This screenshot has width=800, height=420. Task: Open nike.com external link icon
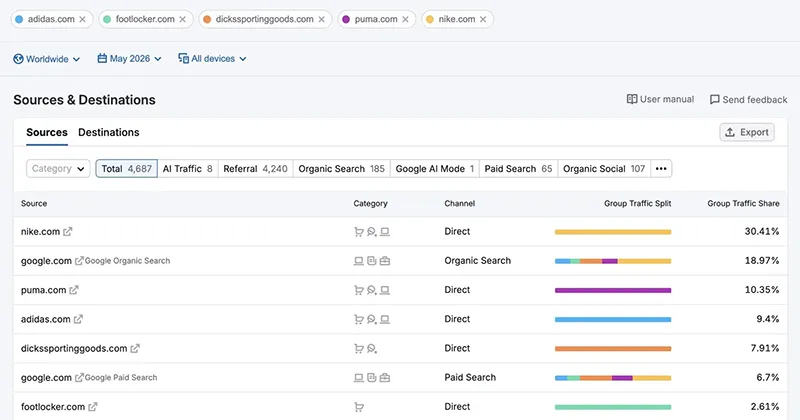[x=67, y=232]
